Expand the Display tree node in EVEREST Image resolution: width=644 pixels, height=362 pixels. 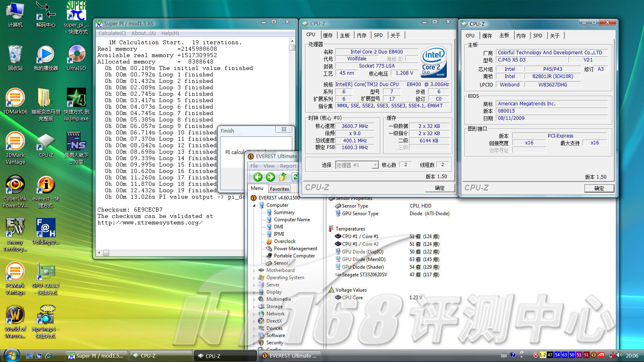254,292
